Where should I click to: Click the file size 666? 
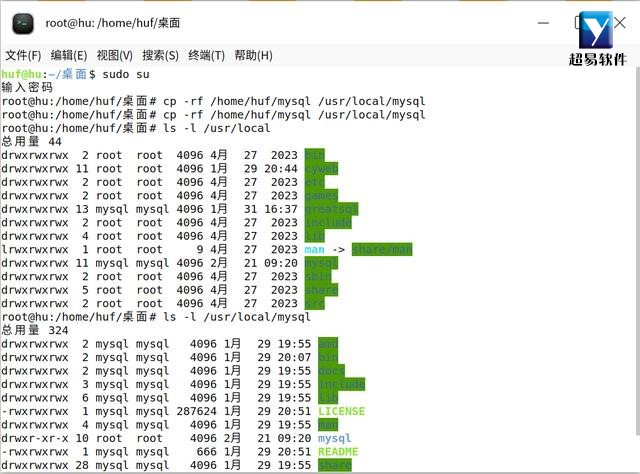pyautogui.click(x=207, y=452)
